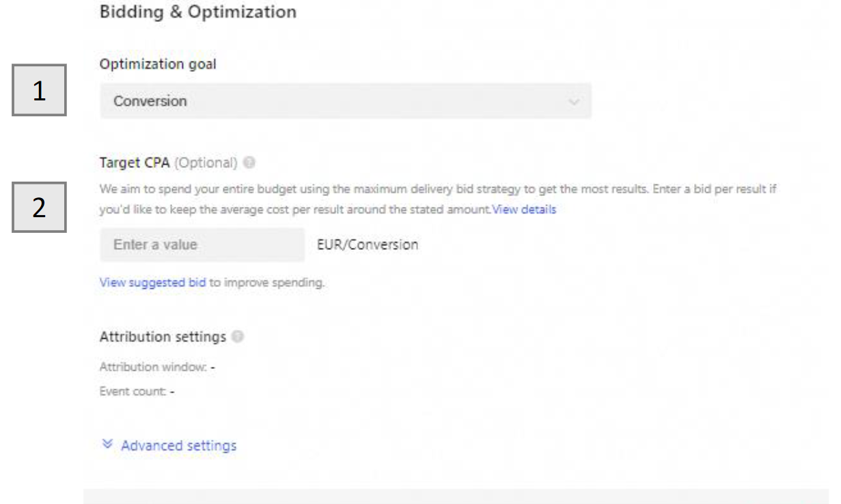The image size is (841, 504).
Task: Click the Attribution settings heading
Action: pyautogui.click(x=163, y=337)
